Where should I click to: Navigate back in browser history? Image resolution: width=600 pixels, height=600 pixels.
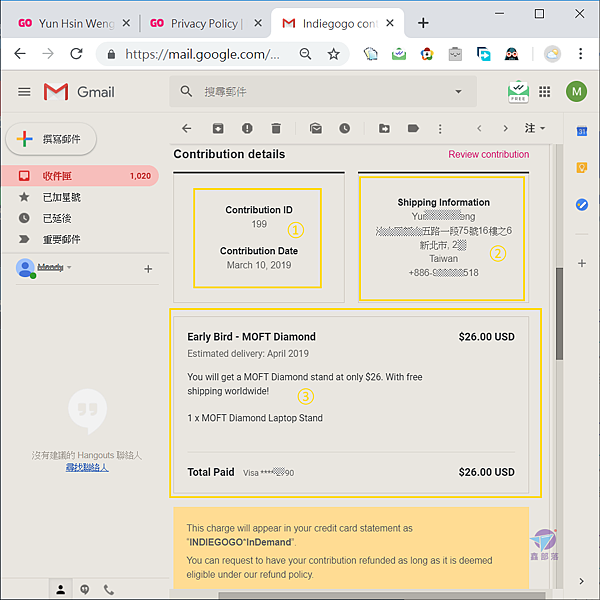point(20,54)
